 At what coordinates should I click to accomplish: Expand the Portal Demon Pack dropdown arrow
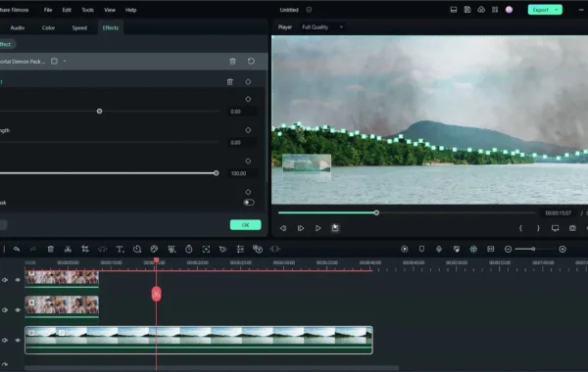[65, 61]
